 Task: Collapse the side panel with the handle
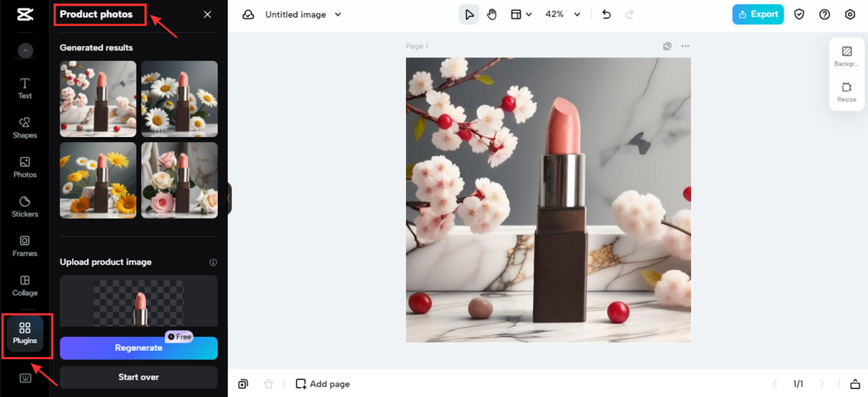[x=229, y=198]
